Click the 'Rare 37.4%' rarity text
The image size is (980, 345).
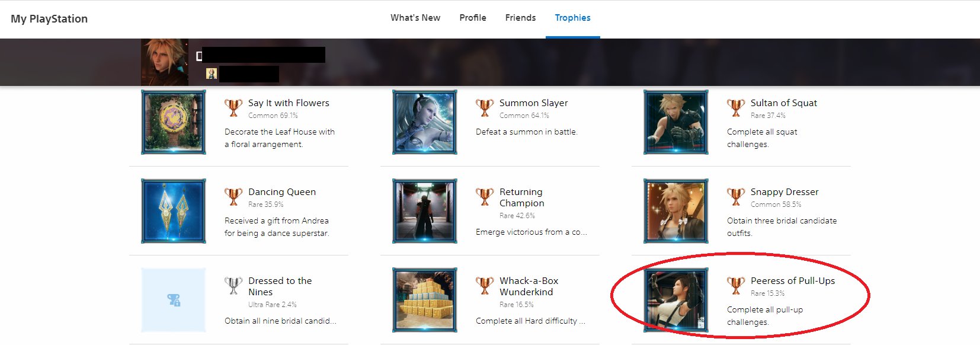point(768,116)
